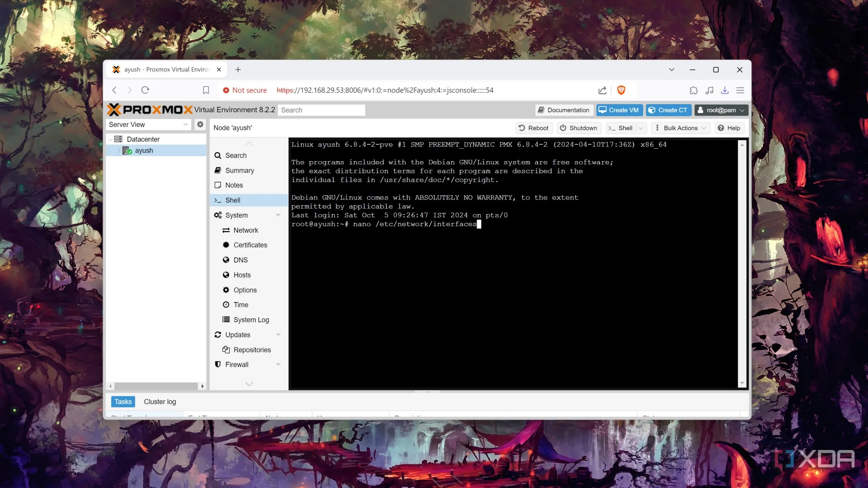Expand the Server View dropdown
868x488 pixels.
(x=186, y=124)
